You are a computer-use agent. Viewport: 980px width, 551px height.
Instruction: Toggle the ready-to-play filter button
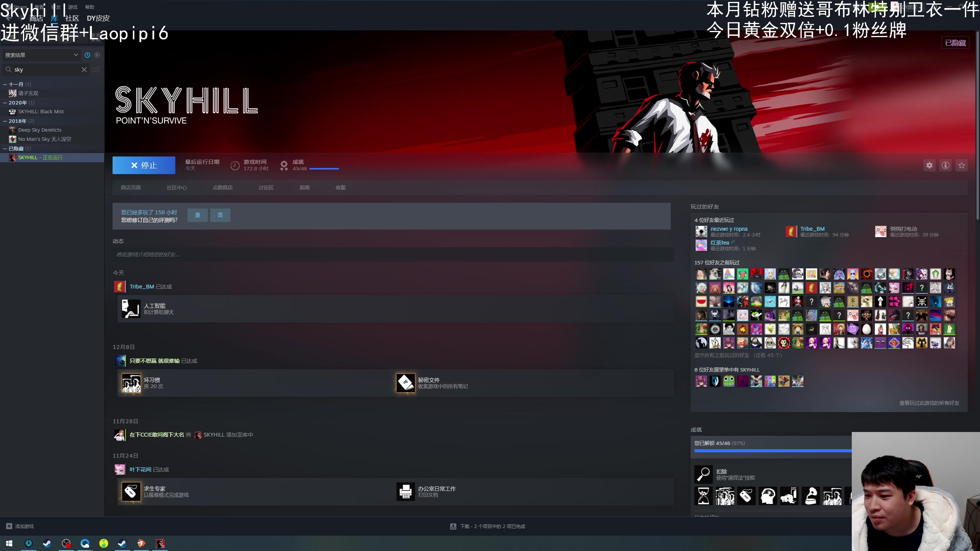(x=97, y=55)
